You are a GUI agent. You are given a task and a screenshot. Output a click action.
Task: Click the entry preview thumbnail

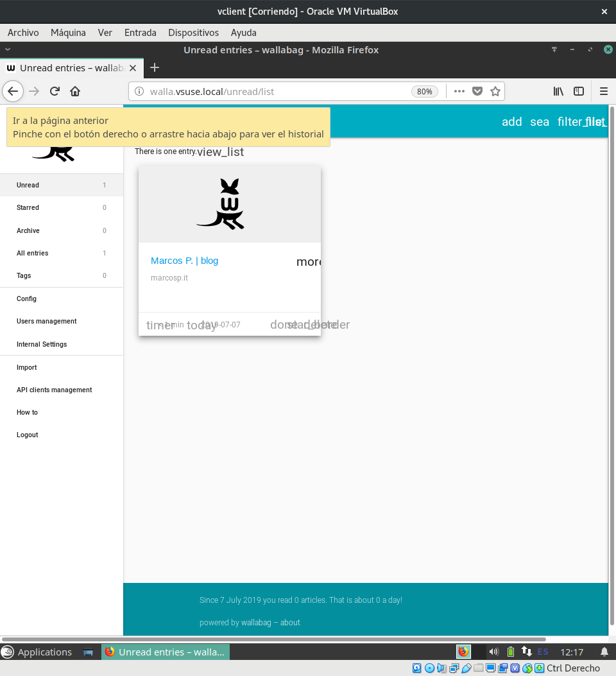coord(230,204)
